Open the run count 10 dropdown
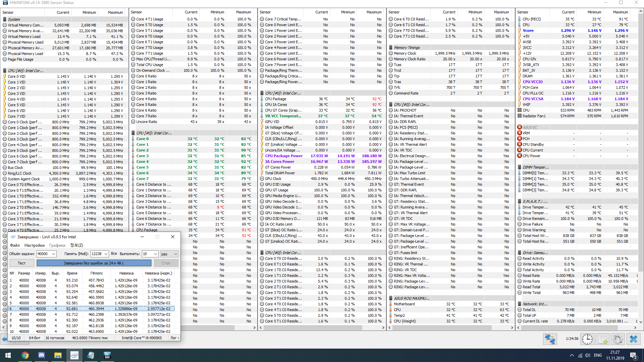 tap(155, 254)
